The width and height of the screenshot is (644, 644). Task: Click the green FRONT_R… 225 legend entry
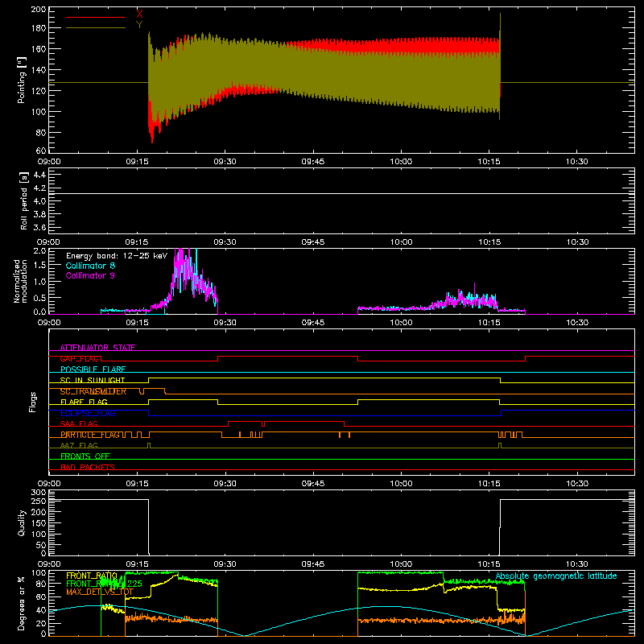[104, 584]
